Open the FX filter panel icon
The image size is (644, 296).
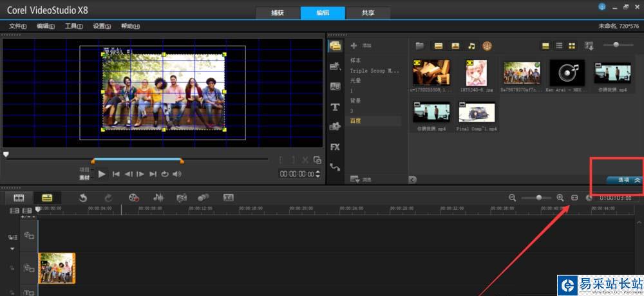tap(335, 147)
